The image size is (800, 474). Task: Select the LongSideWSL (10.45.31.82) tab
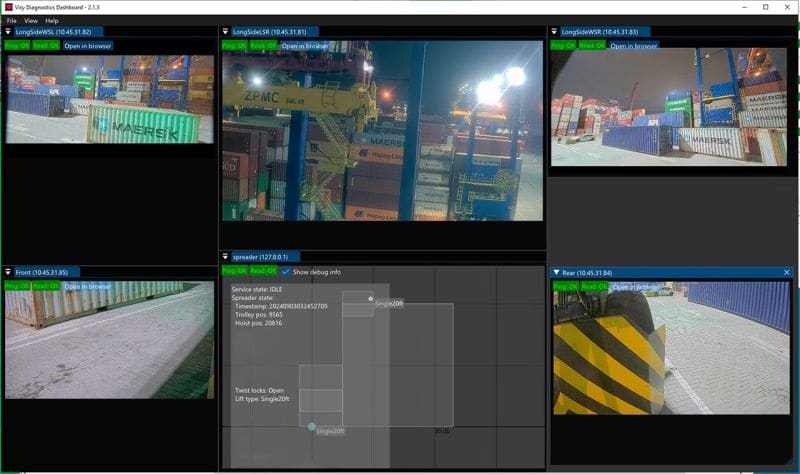coord(58,32)
